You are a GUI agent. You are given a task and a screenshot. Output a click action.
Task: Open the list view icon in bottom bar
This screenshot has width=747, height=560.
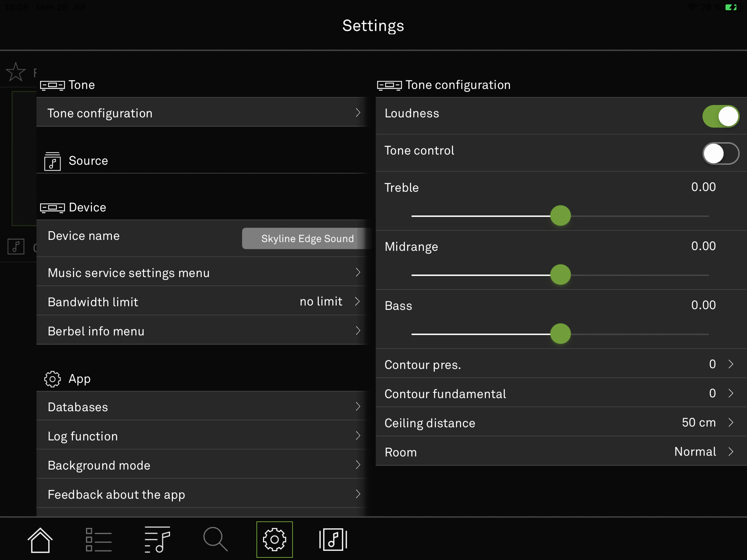99,540
